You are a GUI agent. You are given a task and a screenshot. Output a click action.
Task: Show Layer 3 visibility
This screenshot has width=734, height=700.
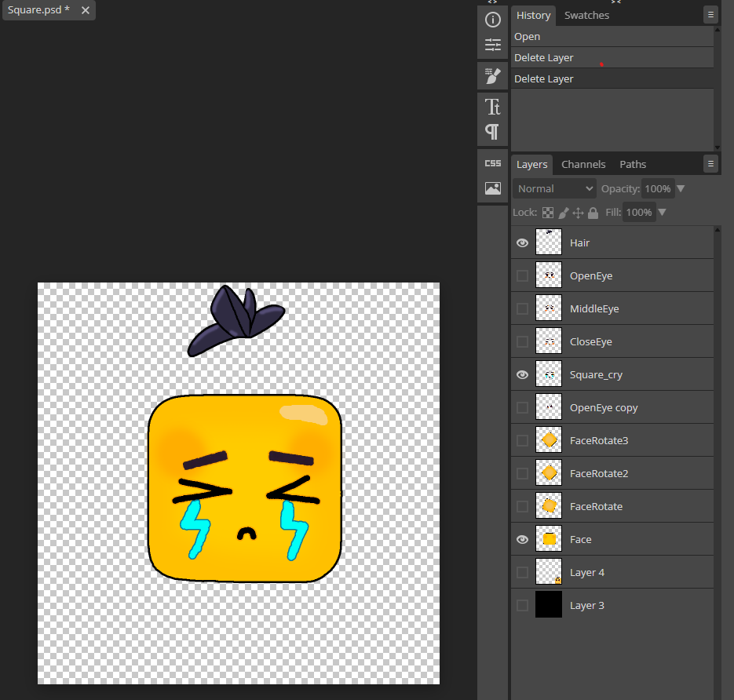pos(522,606)
